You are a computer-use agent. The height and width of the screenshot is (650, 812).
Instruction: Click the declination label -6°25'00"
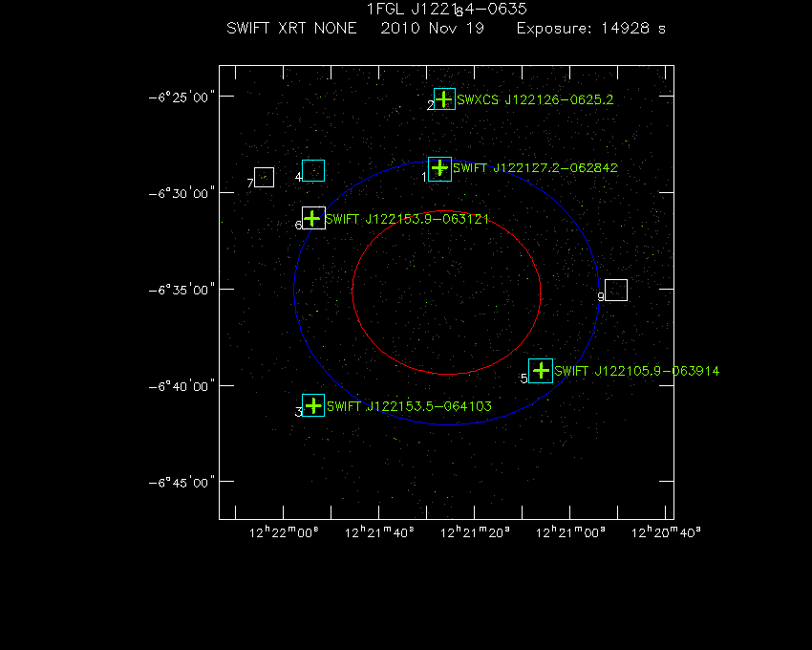click(x=182, y=97)
